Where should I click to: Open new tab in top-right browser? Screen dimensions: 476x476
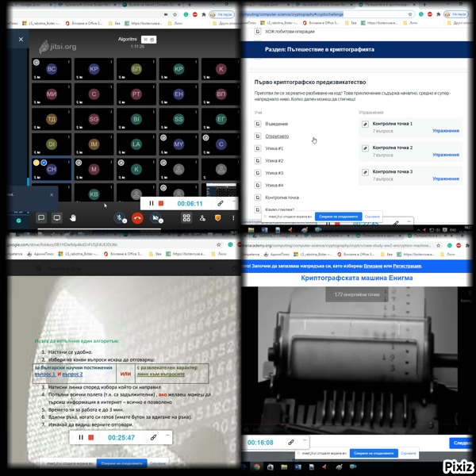pyautogui.click(x=424, y=4)
